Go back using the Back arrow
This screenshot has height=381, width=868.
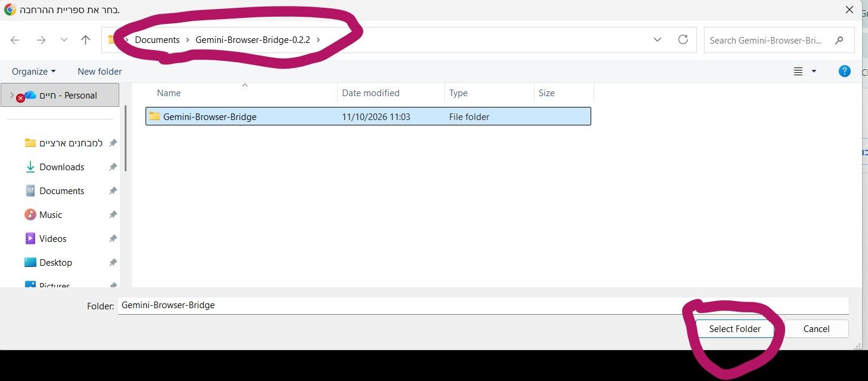coord(15,40)
